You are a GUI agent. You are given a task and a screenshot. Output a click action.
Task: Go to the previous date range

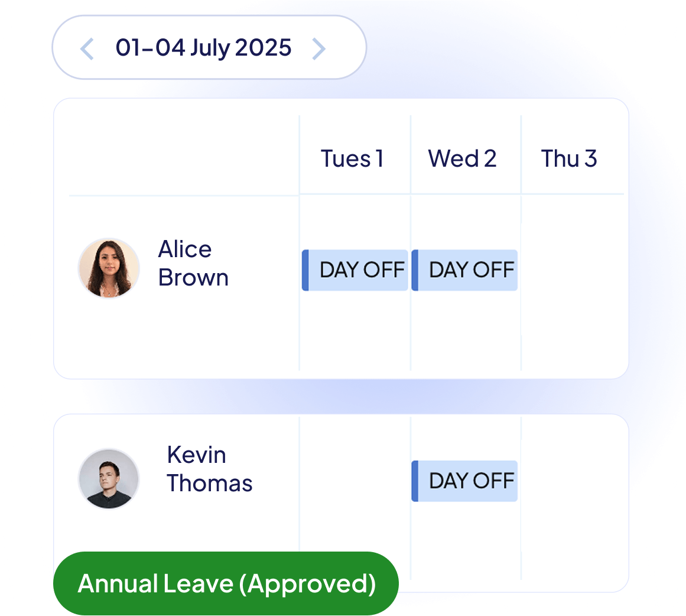click(x=87, y=48)
